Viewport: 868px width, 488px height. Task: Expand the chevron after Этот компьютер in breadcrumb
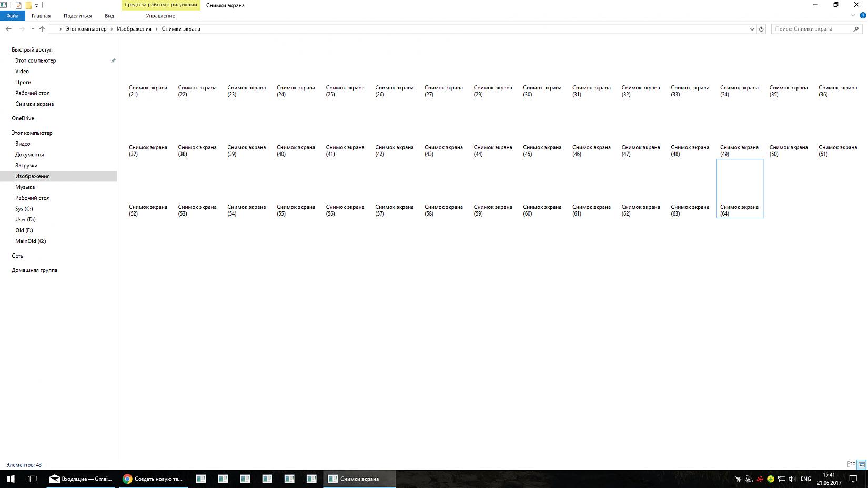(112, 29)
